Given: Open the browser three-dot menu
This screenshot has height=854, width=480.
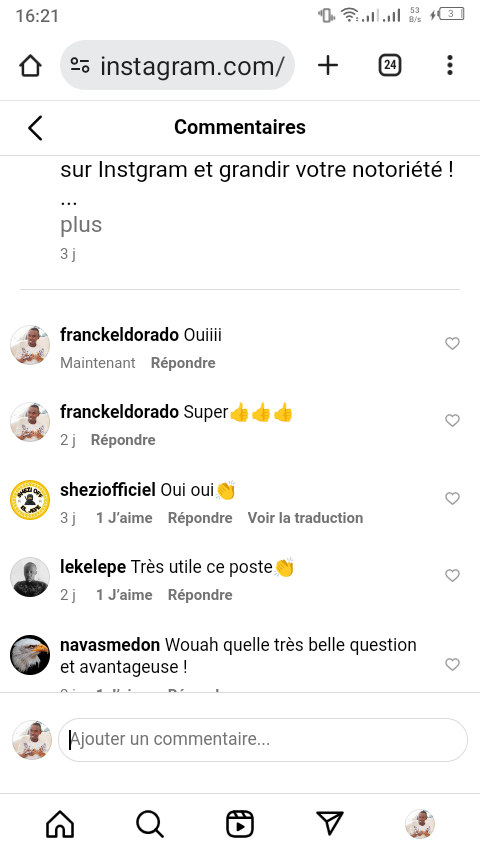Looking at the screenshot, I should 449,65.
